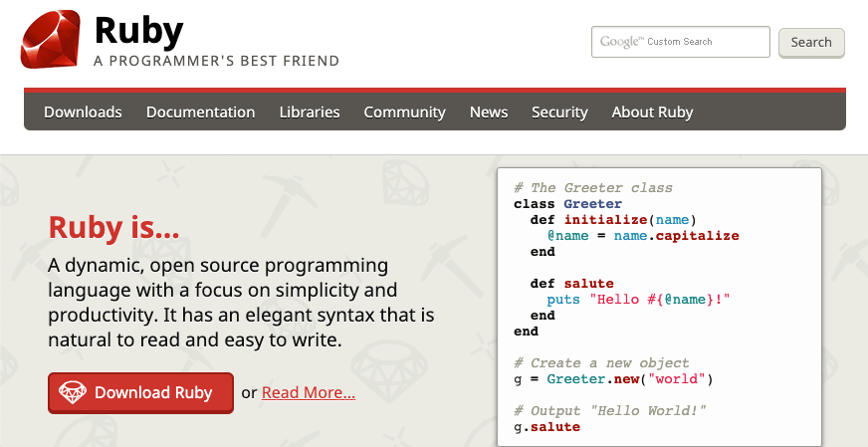Screen dimensions: 868x447
Task: Click the red Ruby gem logo
Action: [x=50, y=40]
